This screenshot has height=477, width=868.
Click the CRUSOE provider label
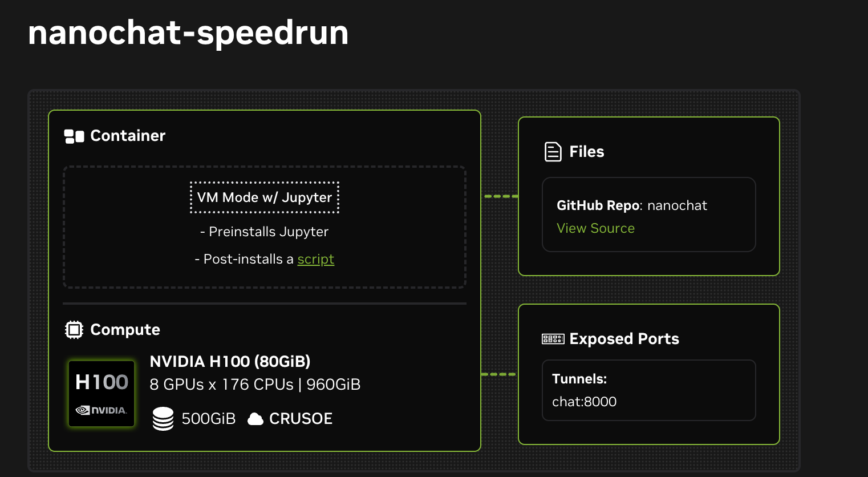point(301,419)
